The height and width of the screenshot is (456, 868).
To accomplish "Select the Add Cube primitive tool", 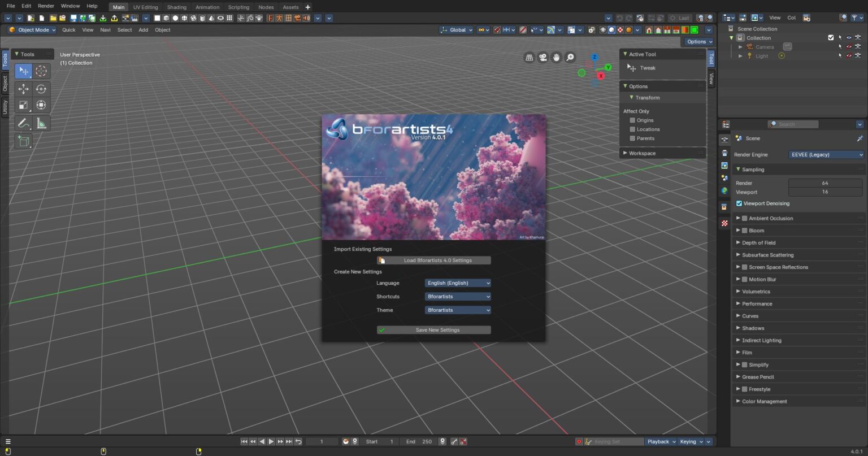I will point(24,141).
